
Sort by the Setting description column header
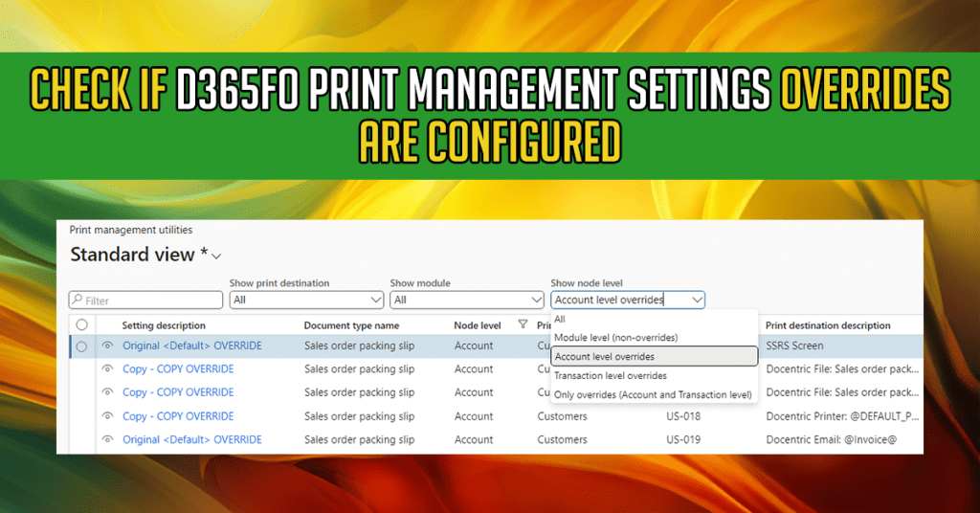164,325
